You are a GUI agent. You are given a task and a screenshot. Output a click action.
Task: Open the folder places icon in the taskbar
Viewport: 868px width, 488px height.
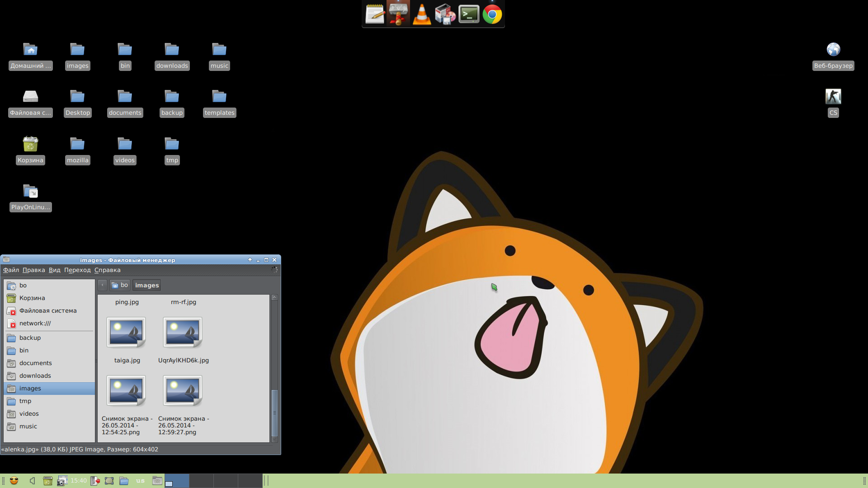coord(124,481)
